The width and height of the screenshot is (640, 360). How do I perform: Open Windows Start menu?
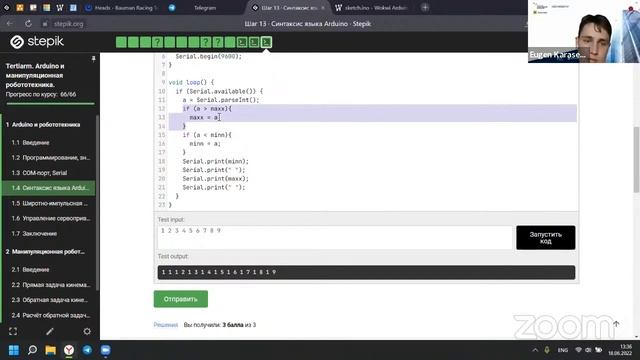[14, 350]
